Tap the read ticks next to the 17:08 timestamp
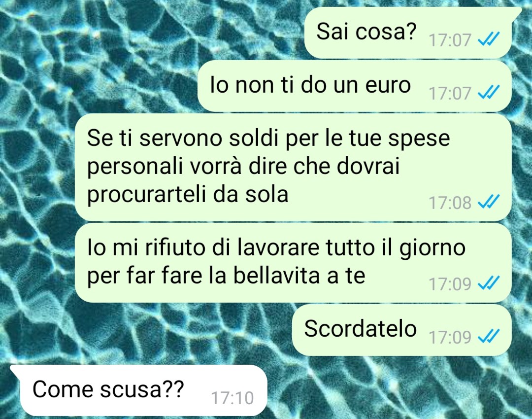Viewport: 532px width, 419px height. pos(489,202)
